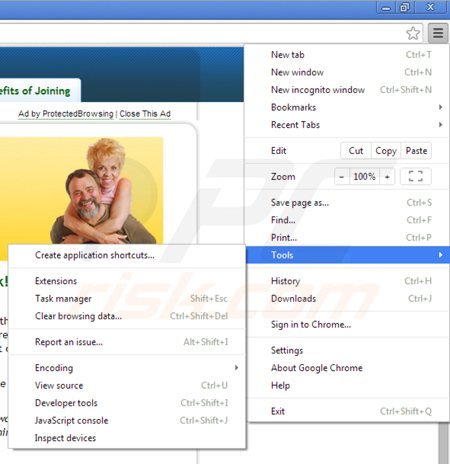Select View source option

click(127, 385)
